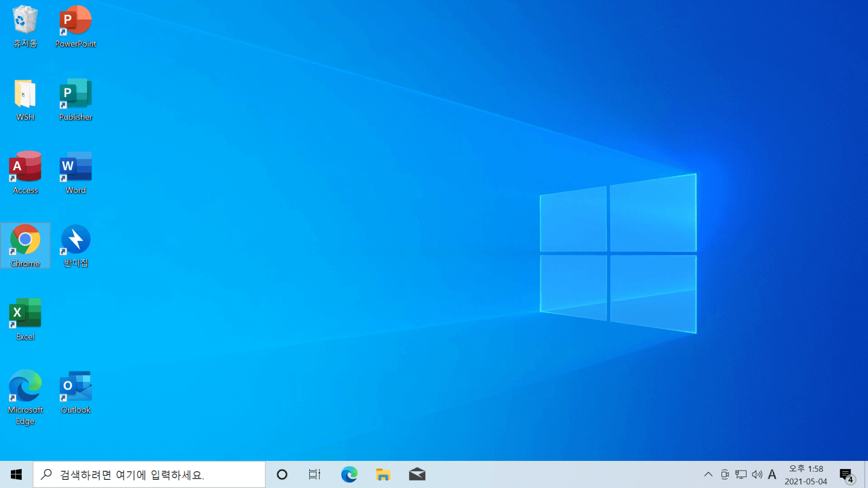The image size is (868, 488).
Task: Open Cortana circle button on taskbar
Action: [x=282, y=474]
